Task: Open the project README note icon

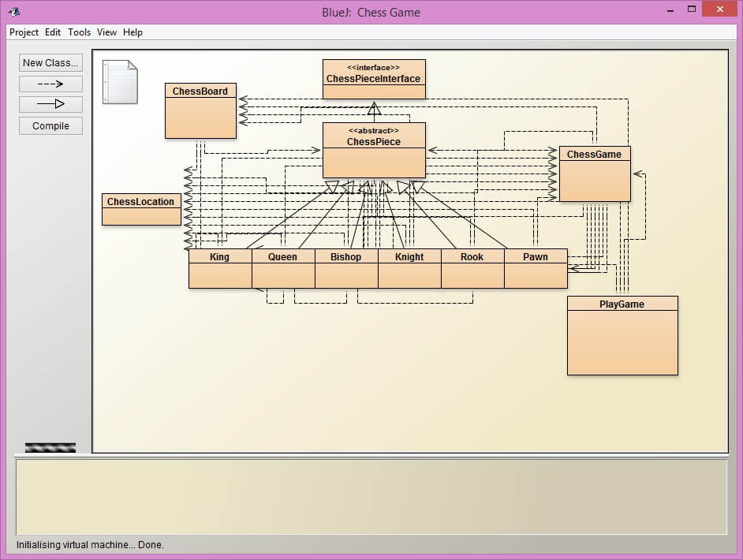Action: (x=120, y=82)
